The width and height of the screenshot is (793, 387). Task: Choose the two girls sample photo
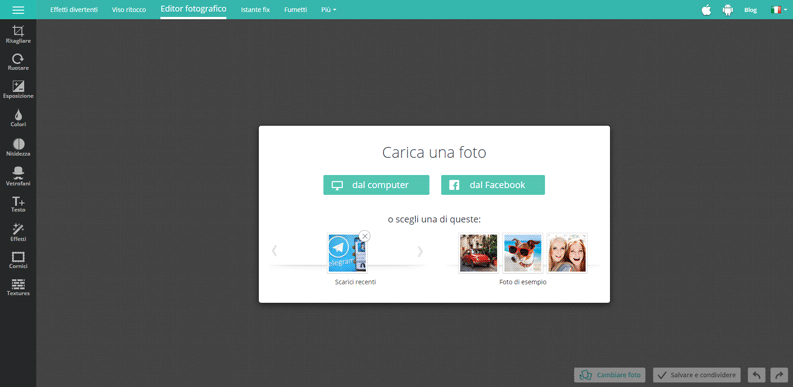(x=567, y=253)
